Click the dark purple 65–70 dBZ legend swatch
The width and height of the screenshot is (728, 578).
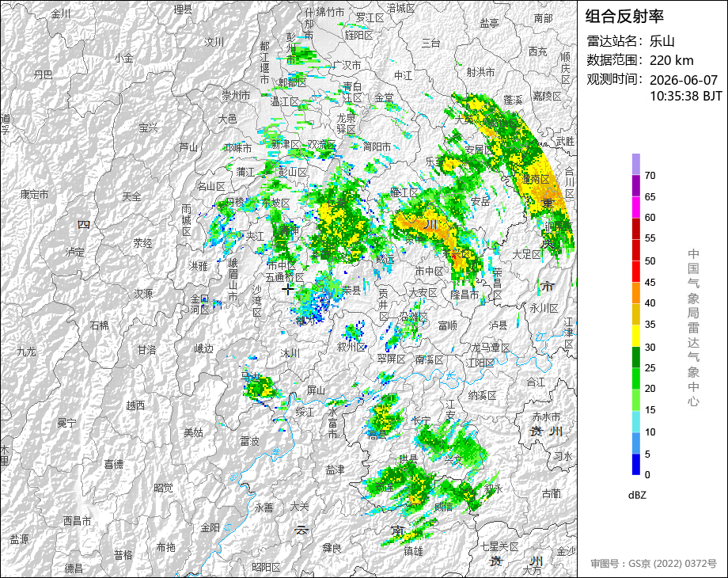636,185
